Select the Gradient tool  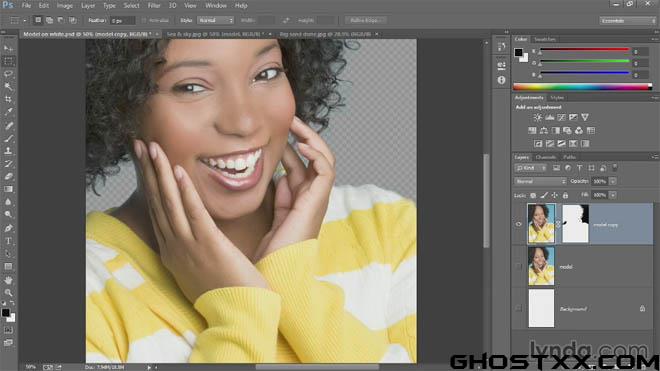click(x=8, y=189)
